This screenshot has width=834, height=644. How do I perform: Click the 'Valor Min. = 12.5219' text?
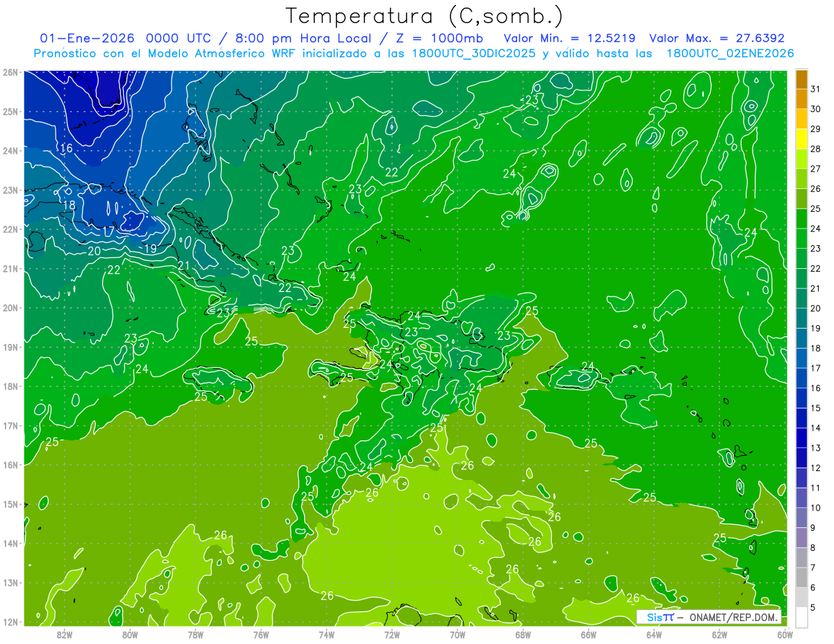tap(569, 38)
